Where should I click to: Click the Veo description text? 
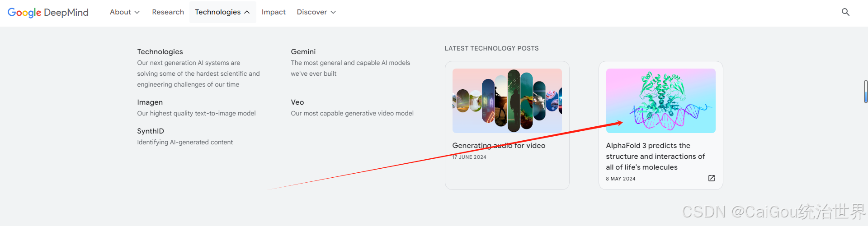pyautogui.click(x=352, y=113)
